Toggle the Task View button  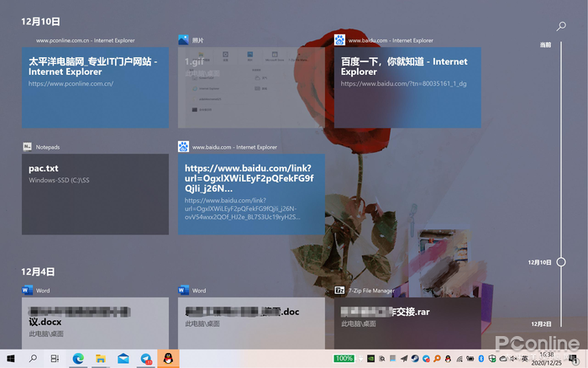tap(55, 359)
